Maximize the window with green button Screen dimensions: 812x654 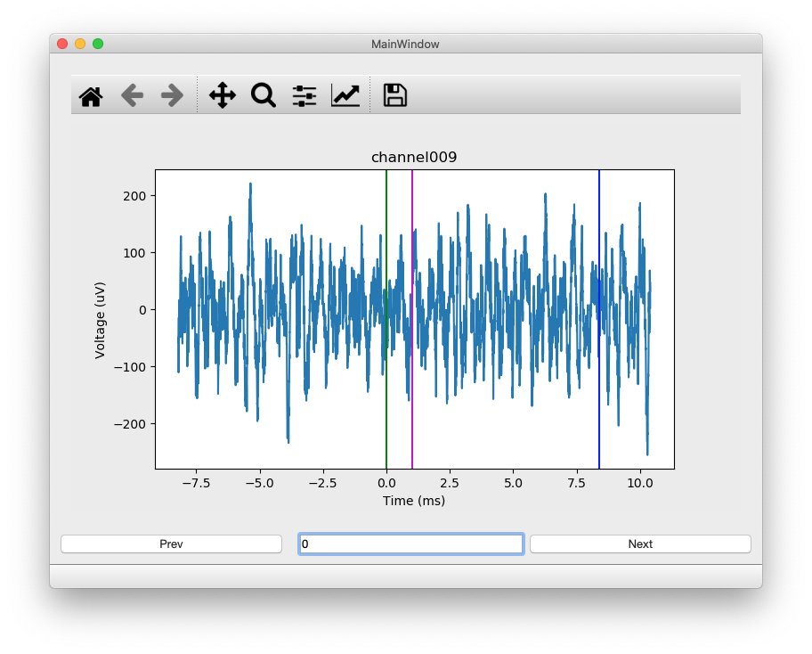(98, 44)
